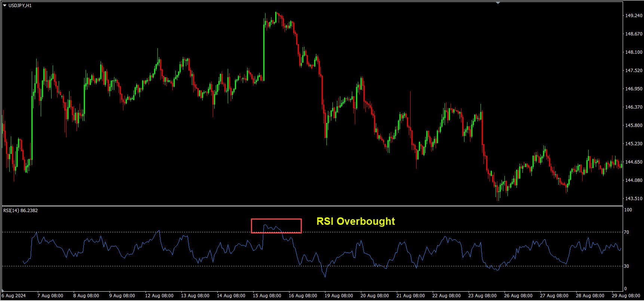644x301 pixels.
Task: Click the '6 Aug 2024' date label
Action: coord(14,296)
